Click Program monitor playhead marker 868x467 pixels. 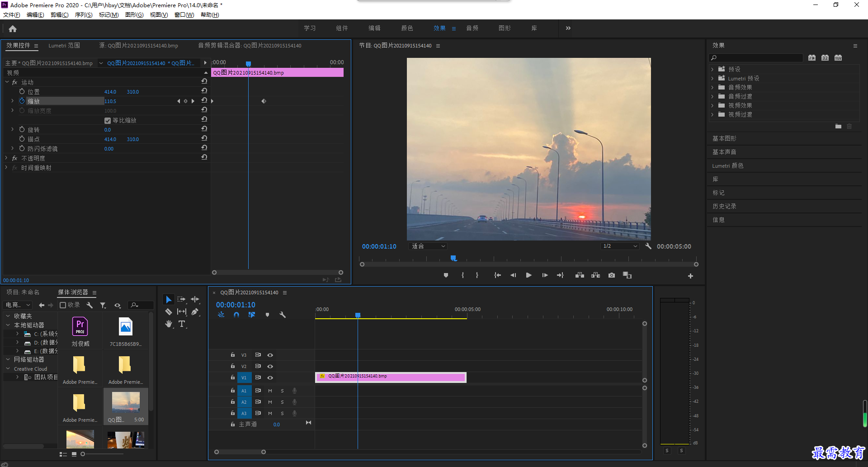[x=453, y=258]
